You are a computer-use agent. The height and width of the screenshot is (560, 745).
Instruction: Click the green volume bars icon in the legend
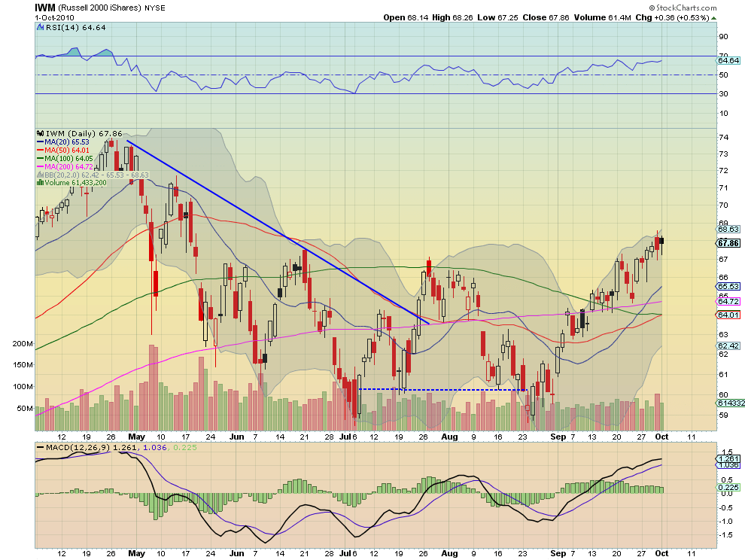pos(41,183)
